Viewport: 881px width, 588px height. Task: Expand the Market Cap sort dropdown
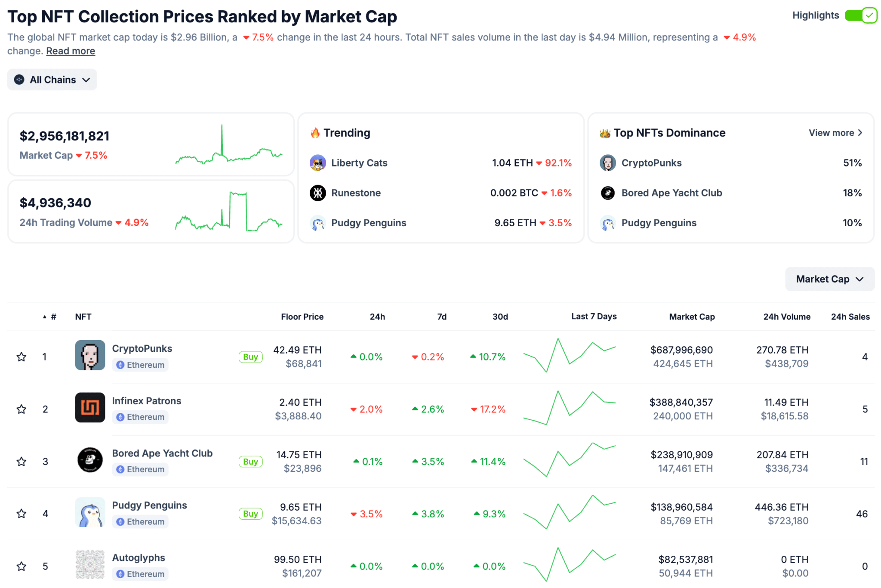[x=829, y=279]
